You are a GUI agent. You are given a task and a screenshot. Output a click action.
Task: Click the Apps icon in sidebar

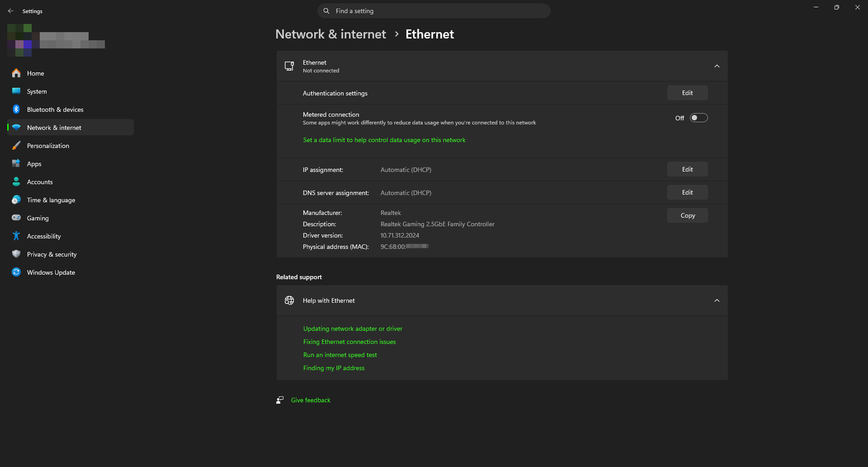(x=16, y=163)
